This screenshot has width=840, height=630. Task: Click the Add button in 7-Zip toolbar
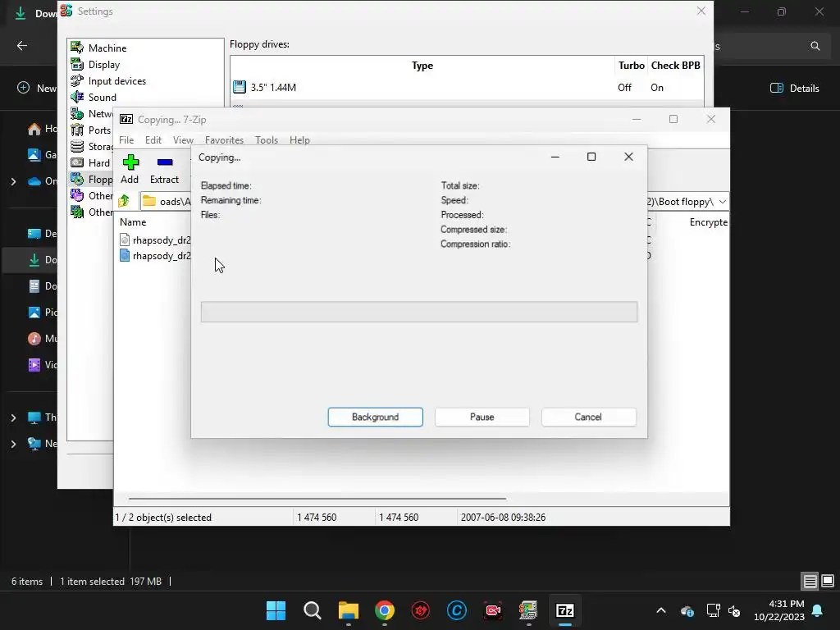pos(130,169)
